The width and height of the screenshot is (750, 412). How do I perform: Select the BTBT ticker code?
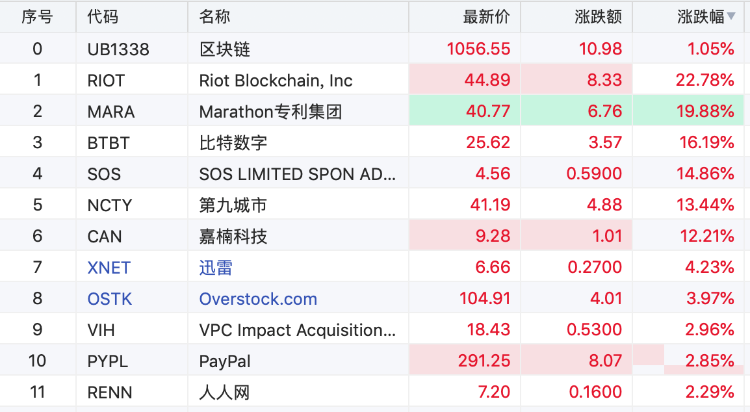click(109, 142)
